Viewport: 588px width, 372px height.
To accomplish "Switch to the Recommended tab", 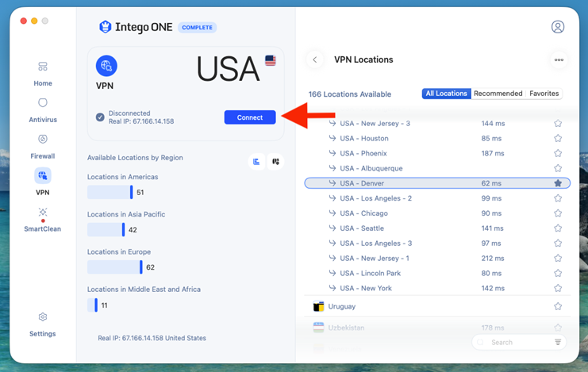I will [498, 94].
